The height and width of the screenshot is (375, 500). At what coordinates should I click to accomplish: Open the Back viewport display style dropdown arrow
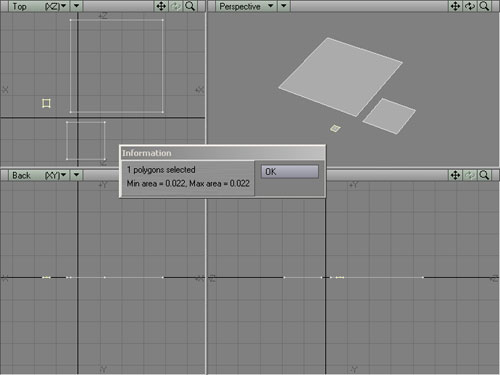pyautogui.click(x=77, y=175)
